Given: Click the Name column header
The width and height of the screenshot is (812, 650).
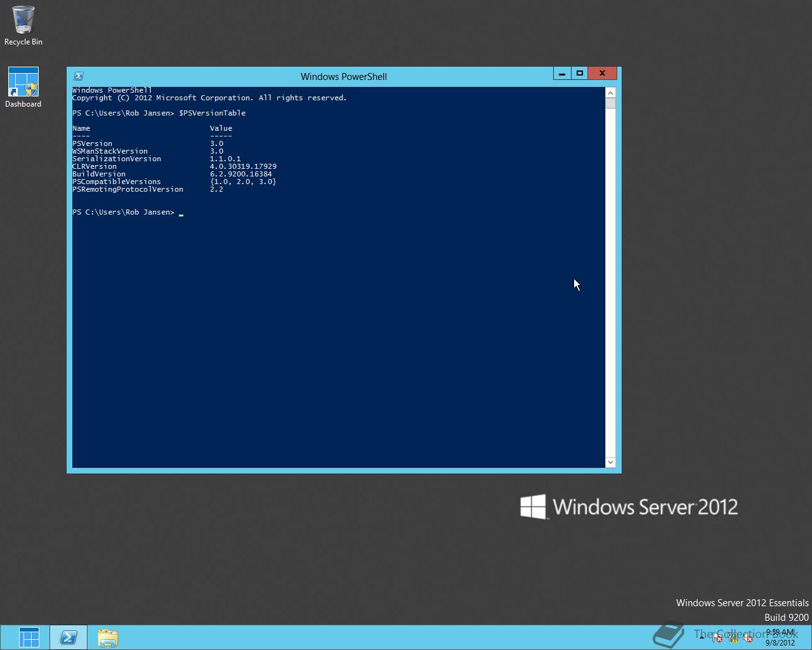Looking at the screenshot, I should point(81,128).
